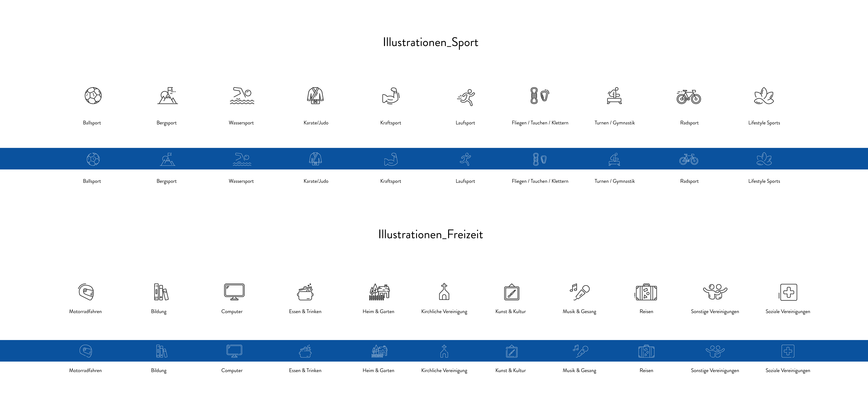The height and width of the screenshot is (417, 868).
Task: Select the black running figure Laufsport icon
Action: coord(466,97)
